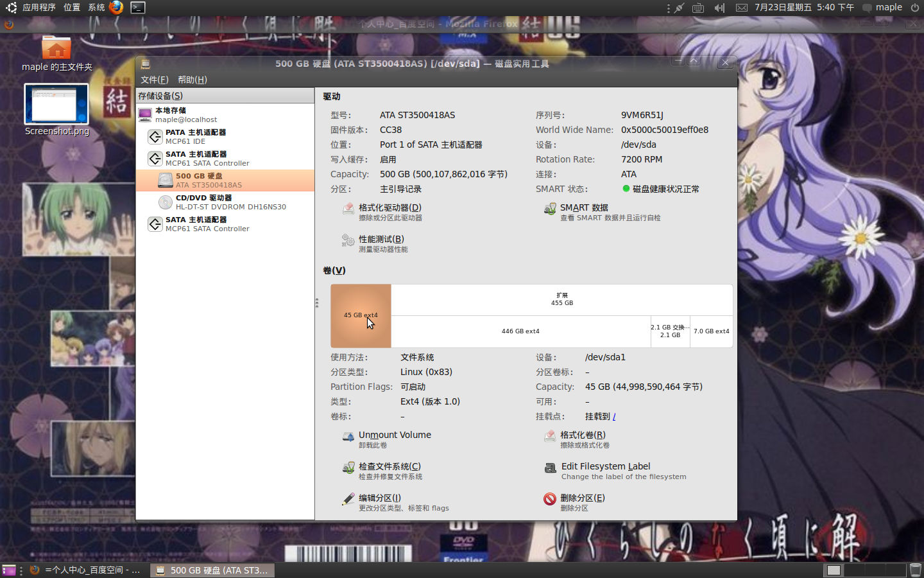Image resolution: width=924 pixels, height=578 pixels.
Task: Open the trash icon in bottom panel
Action: [x=916, y=570]
